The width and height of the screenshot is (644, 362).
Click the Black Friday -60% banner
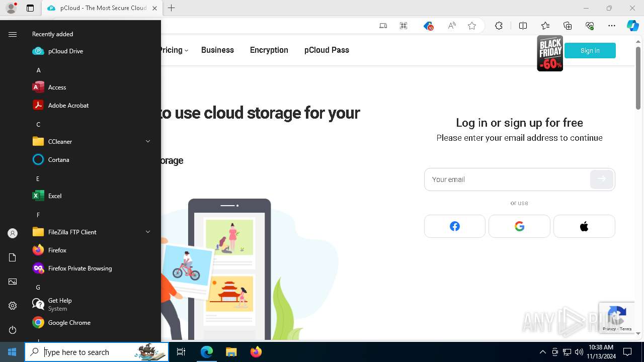tap(550, 53)
